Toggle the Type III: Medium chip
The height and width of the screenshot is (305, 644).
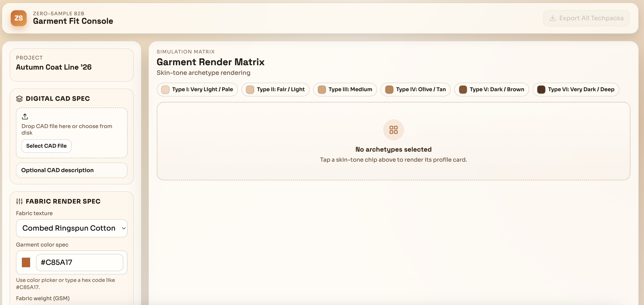point(345,89)
